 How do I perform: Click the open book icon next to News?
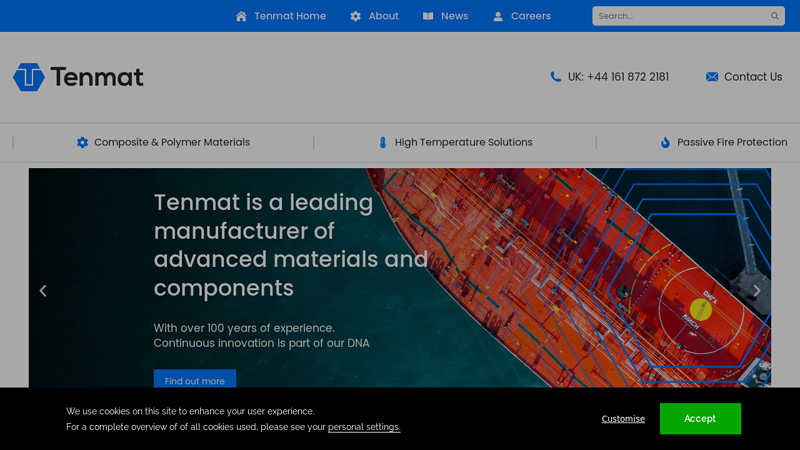pos(428,16)
